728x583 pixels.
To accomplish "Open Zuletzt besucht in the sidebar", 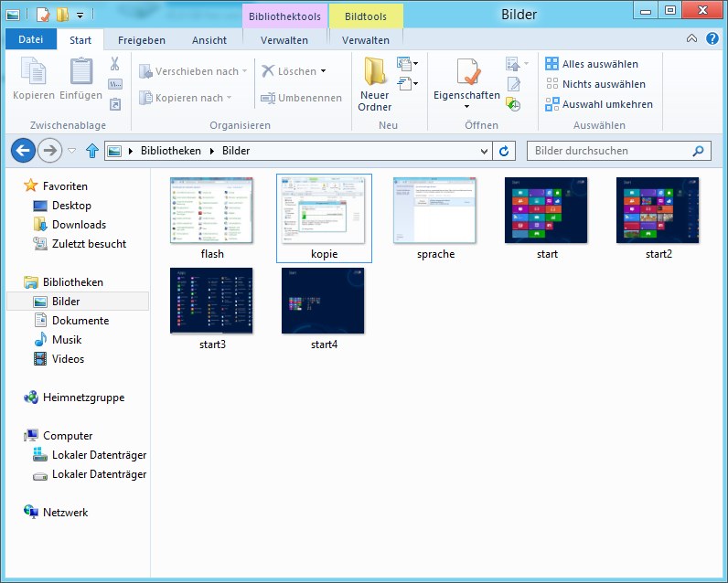I will coord(80,243).
